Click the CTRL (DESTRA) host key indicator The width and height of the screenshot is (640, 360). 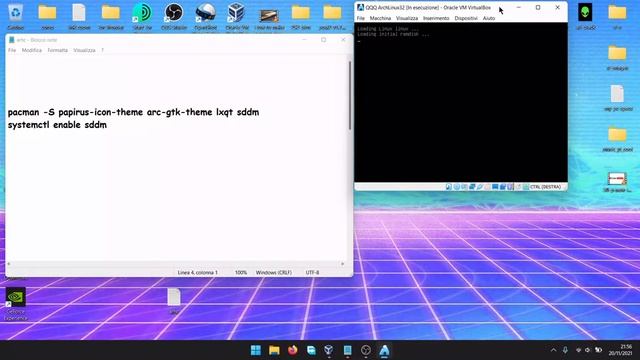(545, 187)
